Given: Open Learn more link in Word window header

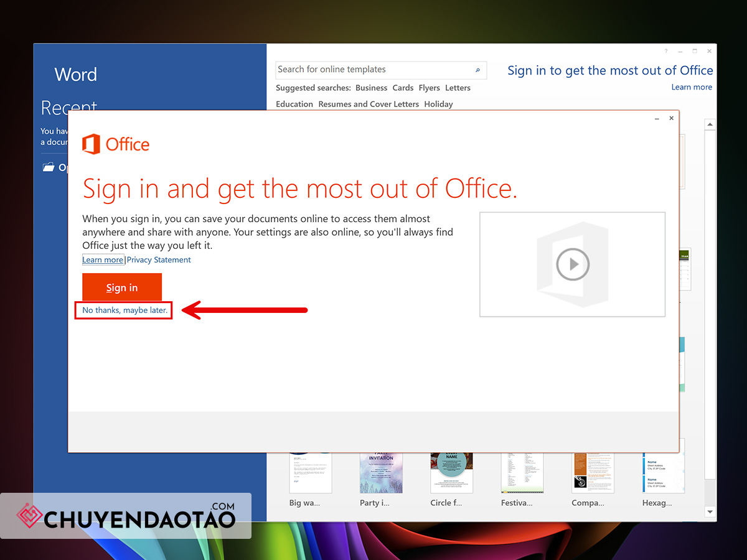Looking at the screenshot, I should click(x=692, y=87).
